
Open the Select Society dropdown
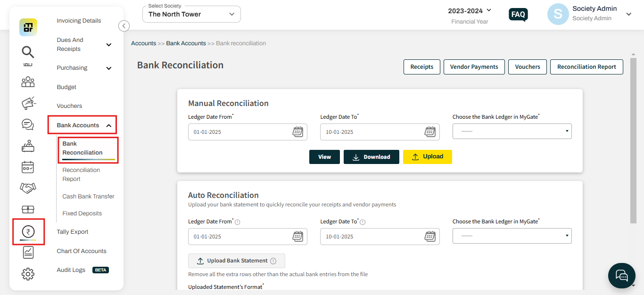tap(191, 14)
